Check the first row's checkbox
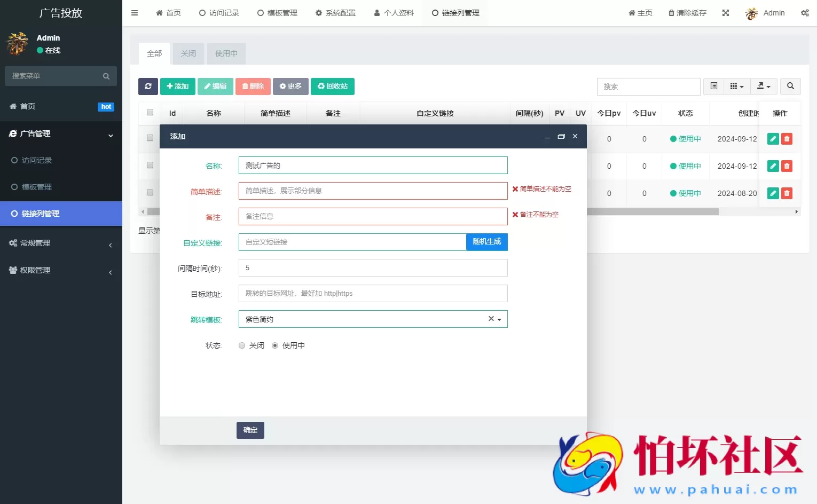Screen dimensions: 817x504 (150, 138)
